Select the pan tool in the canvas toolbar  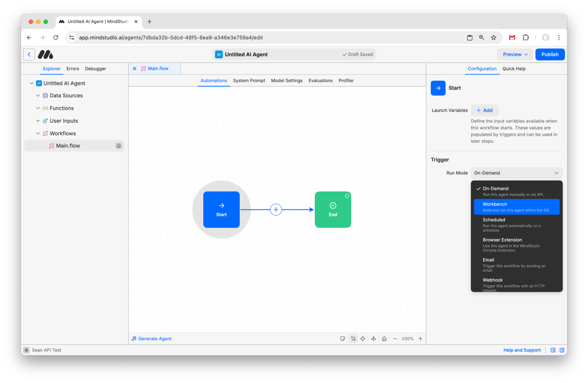pyautogui.click(x=363, y=339)
